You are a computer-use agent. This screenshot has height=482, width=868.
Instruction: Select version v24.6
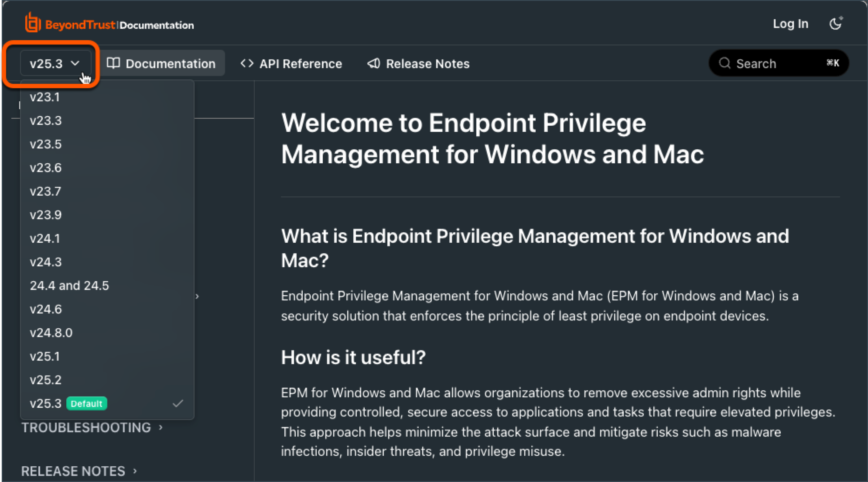point(107,309)
